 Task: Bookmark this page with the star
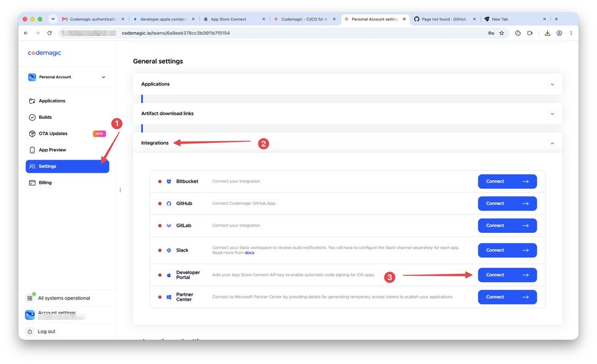pyautogui.click(x=502, y=33)
